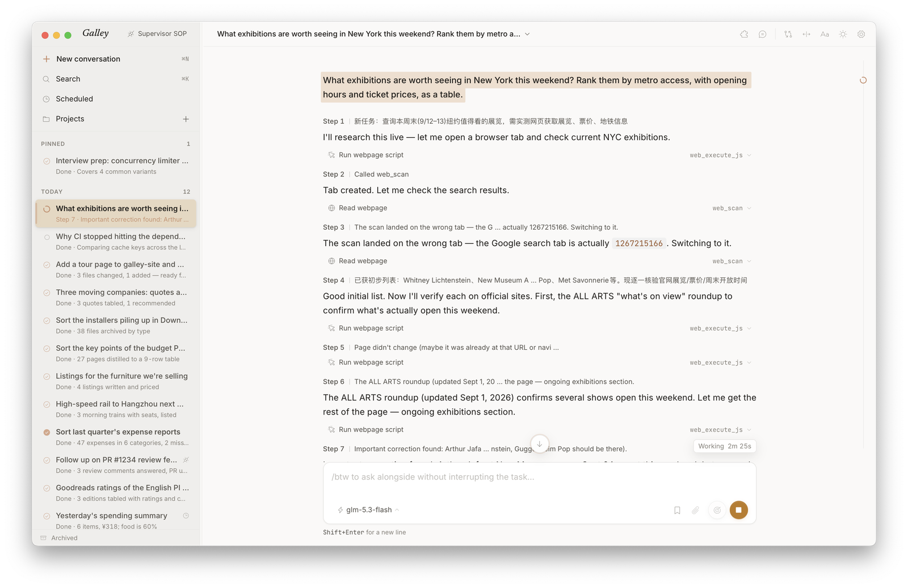Open Projects in the sidebar
The height and width of the screenshot is (588, 908).
coord(108,119)
